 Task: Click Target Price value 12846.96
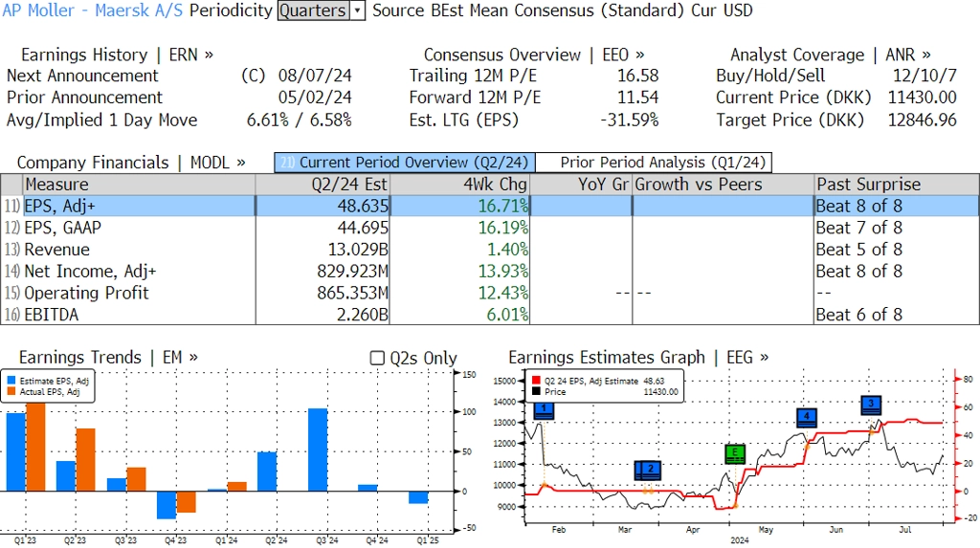pos(923,120)
